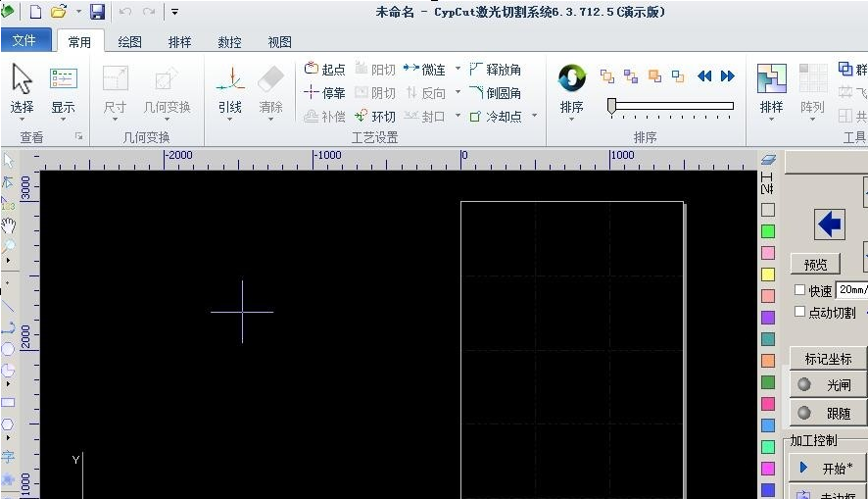Click the 显示 (Display) icon
Viewport: 868px width, 499px height.
63,78
